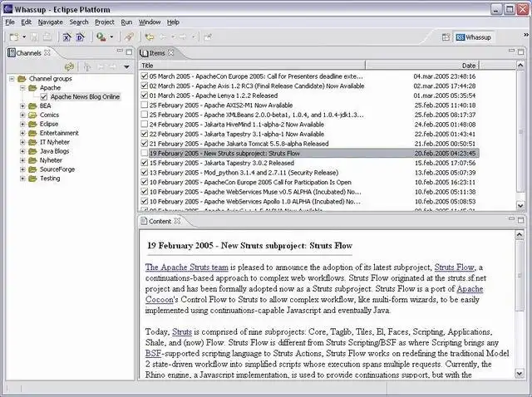
Task: Uncheck the Mod_python 3.1.4 Security Release item
Action: click(144, 173)
